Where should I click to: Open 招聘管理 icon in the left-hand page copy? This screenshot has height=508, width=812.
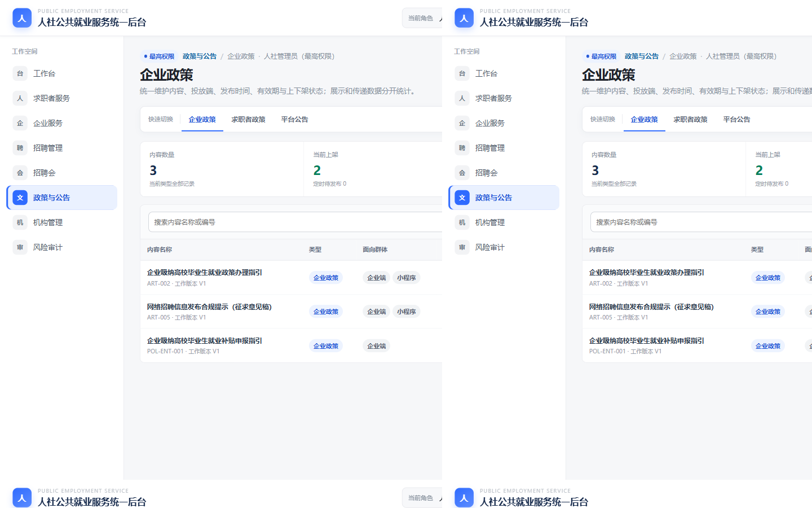[20, 148]
